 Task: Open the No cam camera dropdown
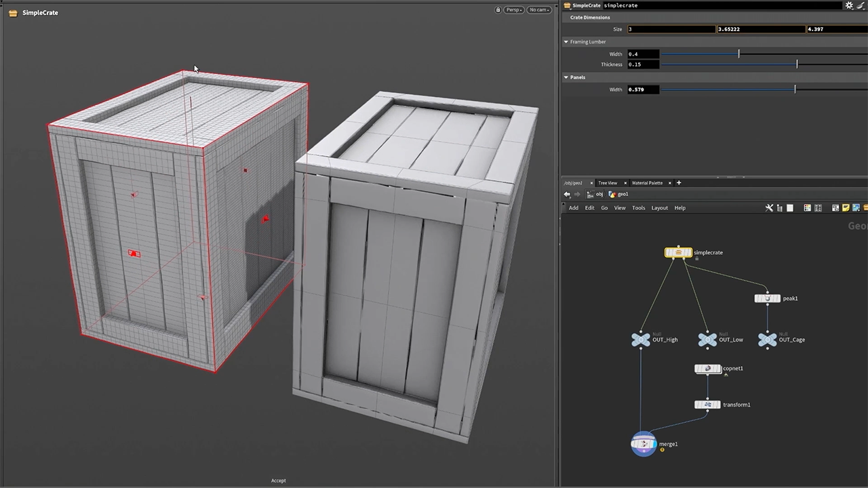539,10
